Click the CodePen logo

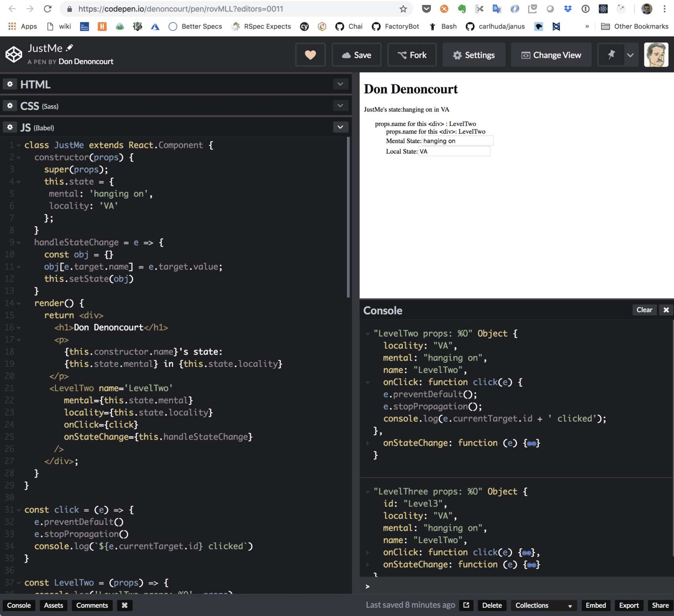[13, 54]
